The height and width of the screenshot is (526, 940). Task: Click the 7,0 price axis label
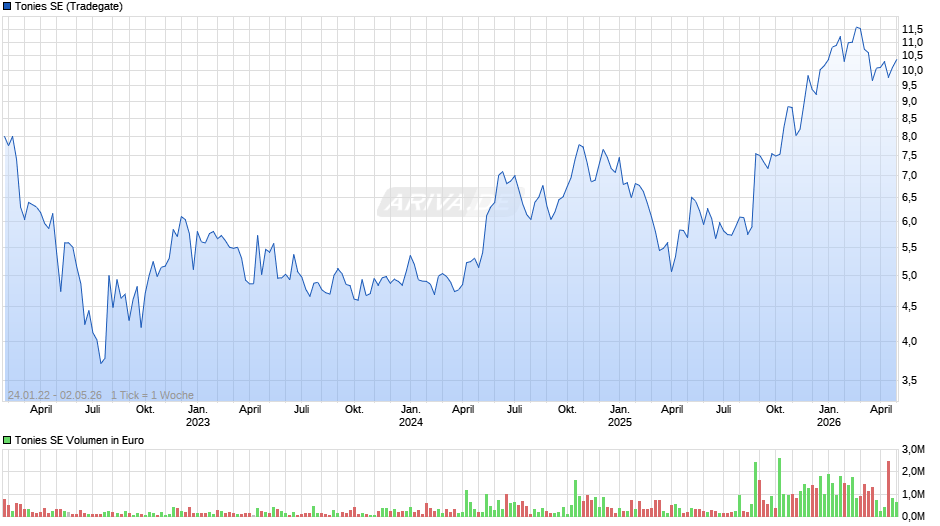(x=909, y=176)
